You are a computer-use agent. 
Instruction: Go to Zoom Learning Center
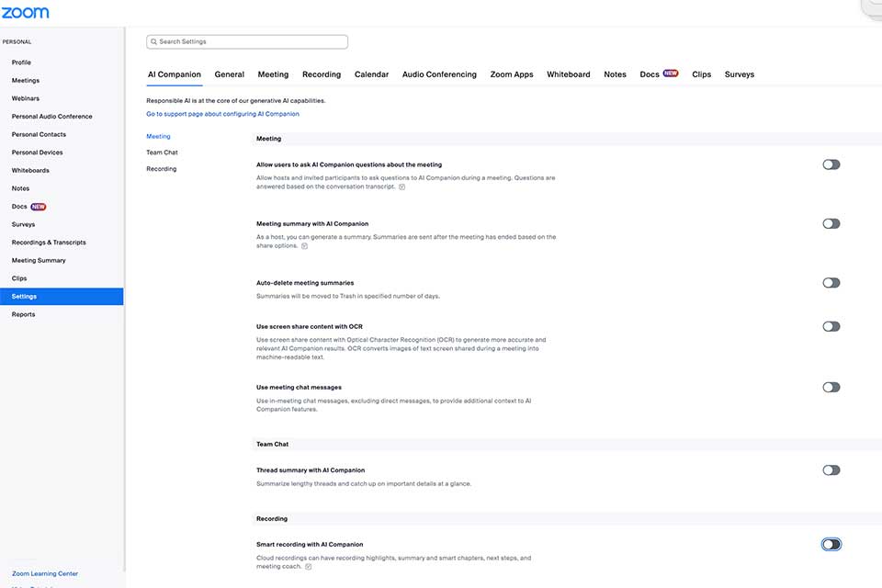[x=45, y=573]
